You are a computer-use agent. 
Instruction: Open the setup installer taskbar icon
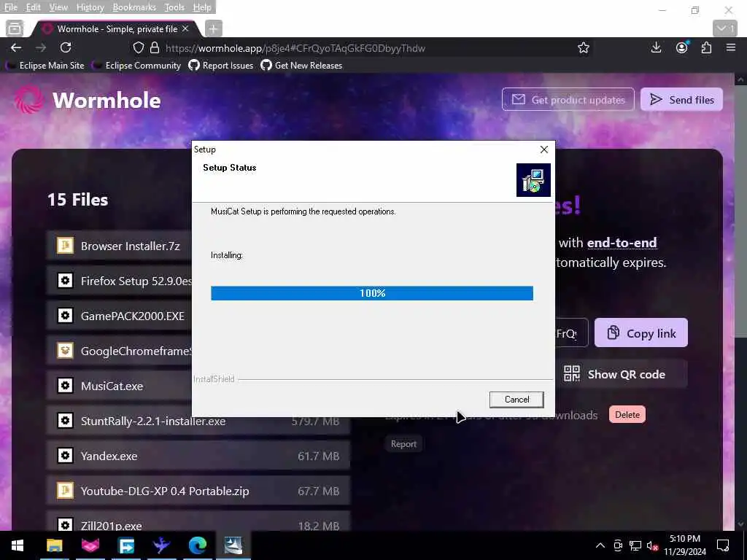[x=233, y=545]
